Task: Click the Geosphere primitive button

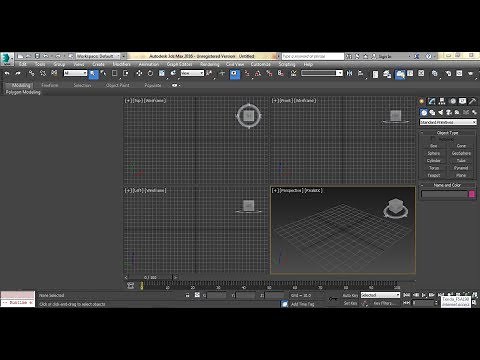Action: (461, 153)
